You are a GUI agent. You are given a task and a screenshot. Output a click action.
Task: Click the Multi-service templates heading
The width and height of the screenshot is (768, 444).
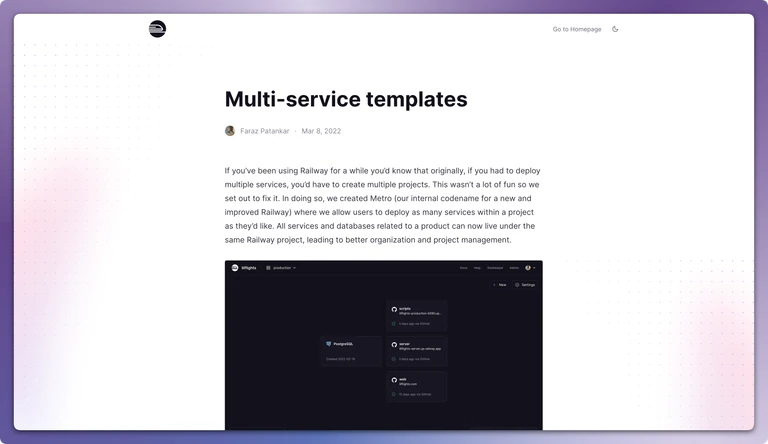click(x=346, y=99)
